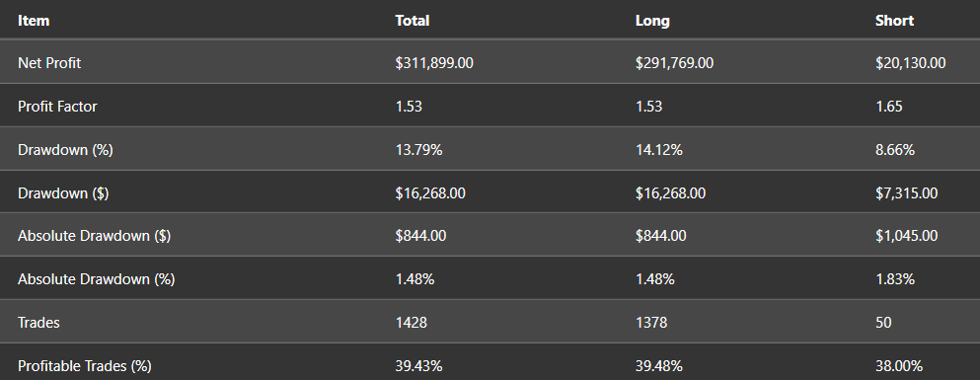Image resolution: width=980 pixels, height=380 pixels.
Task: Click the Item column header
Action: [34, 21]
